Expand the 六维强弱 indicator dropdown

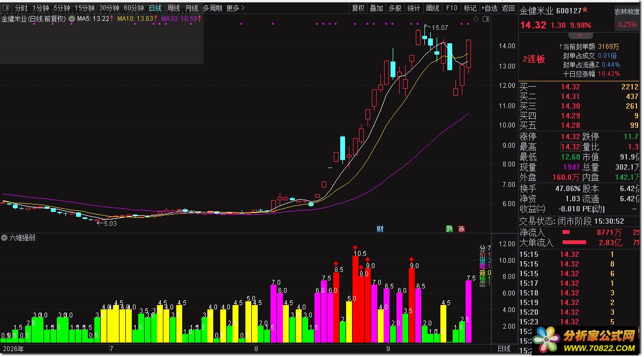click(x=5, y=238)
